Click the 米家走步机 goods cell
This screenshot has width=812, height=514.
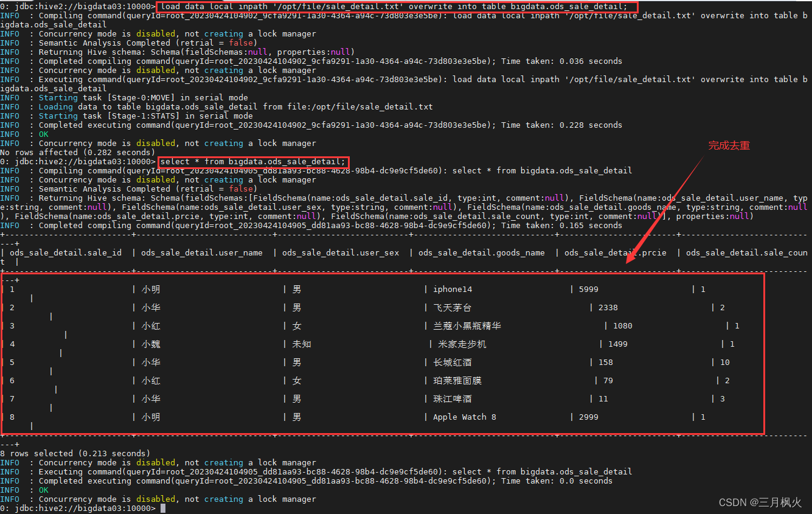[462, 344]
